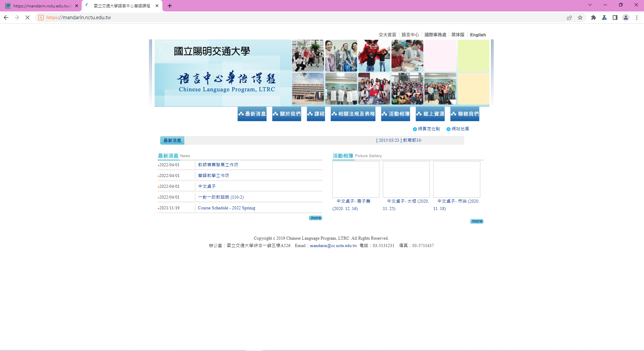644x351 pixels.
Task: Click the scrolling 2015/03/23 教育部 news item
Action: (x=399, y=140)
